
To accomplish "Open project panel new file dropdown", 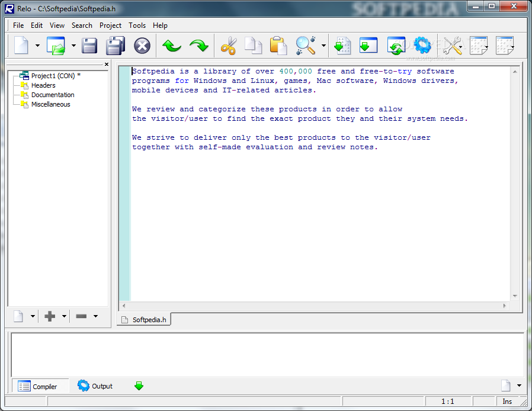I will click(x=33, y=316).
